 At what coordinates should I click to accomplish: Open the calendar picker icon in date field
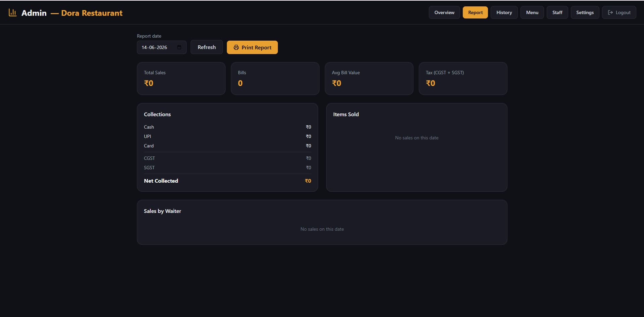(x=179, y=47)
